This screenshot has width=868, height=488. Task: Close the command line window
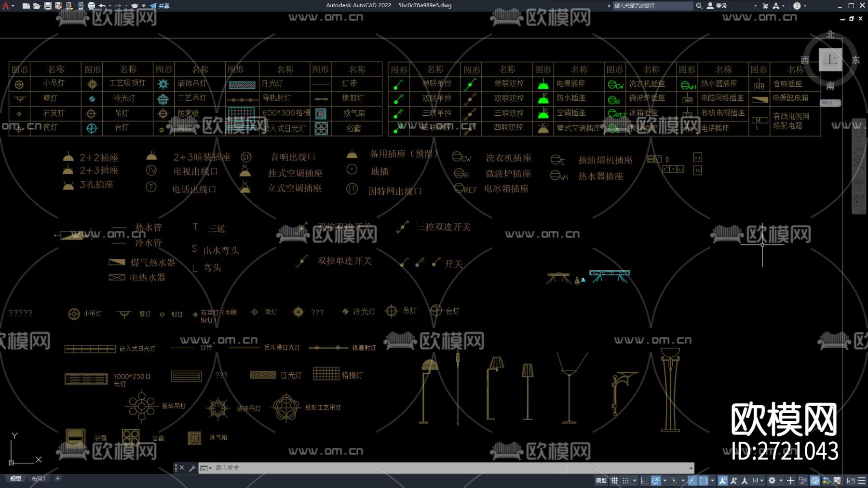pyautogui.click(x=182, y=468)
